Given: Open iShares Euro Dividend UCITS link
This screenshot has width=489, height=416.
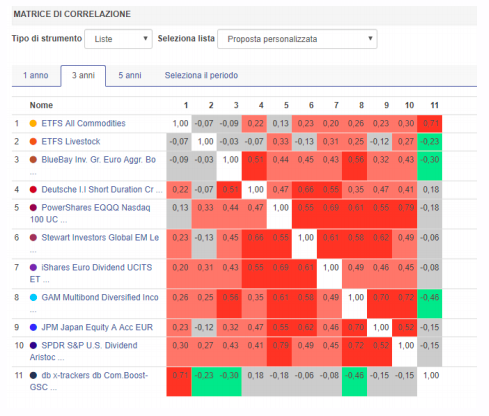Looking at the screenshot, I should coord(91,273).
